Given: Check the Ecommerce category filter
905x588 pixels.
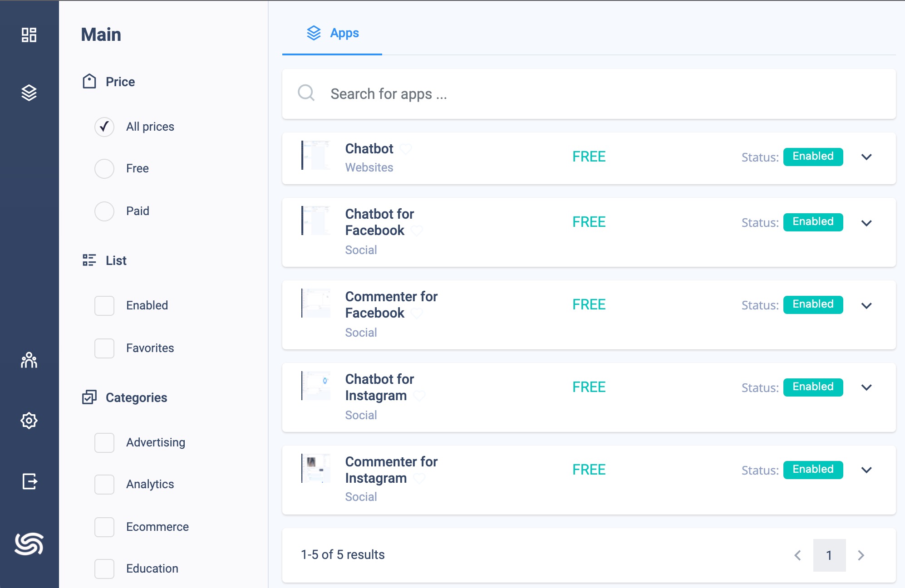Looking at the screenshot, I should [x=104, y=527].
